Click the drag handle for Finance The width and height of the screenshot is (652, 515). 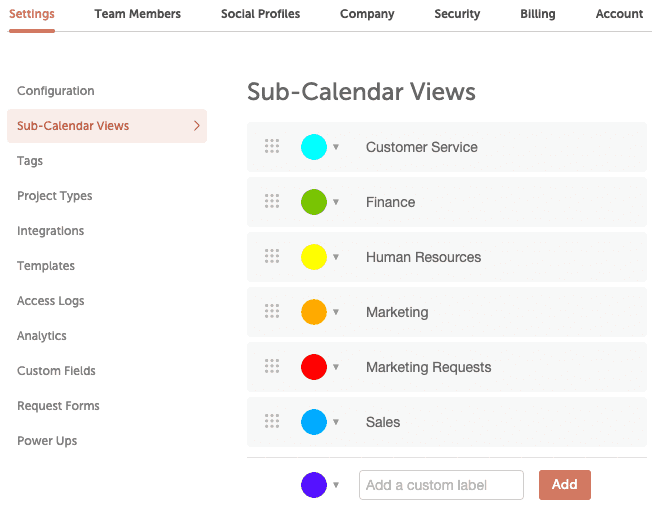[x=272, y=201]
